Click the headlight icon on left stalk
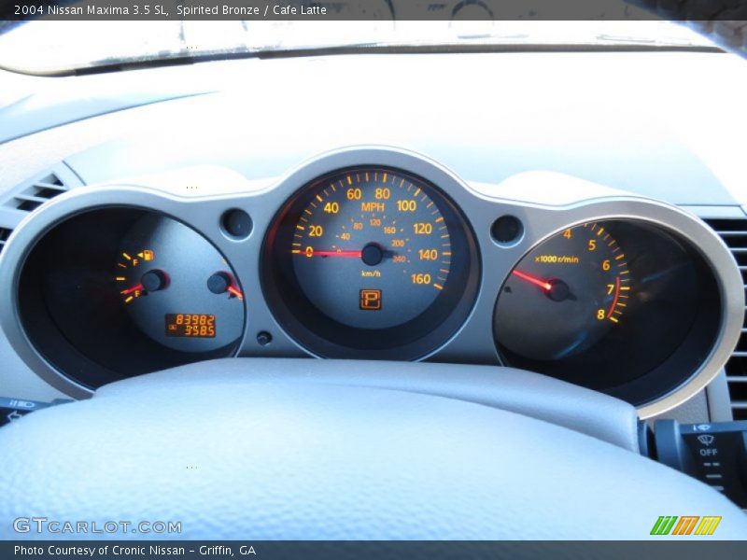 21,405
